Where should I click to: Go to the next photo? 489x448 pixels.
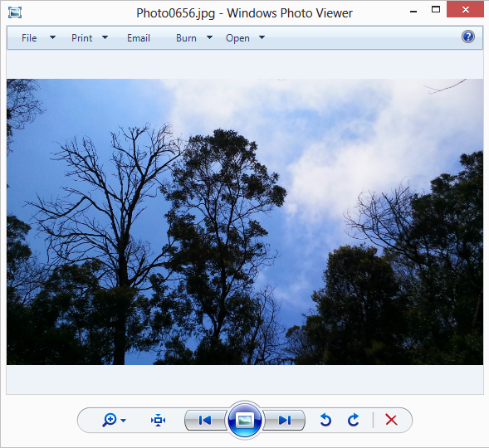point(285,420)
